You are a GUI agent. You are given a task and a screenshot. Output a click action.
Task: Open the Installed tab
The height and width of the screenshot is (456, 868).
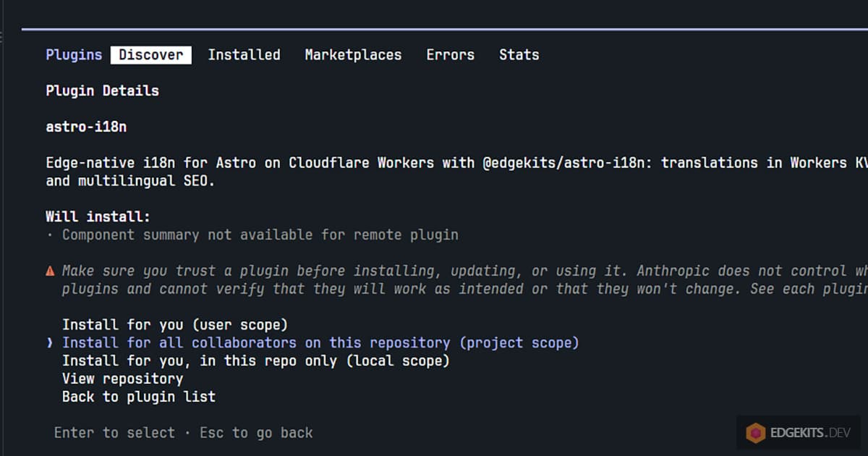pyautogui.click(x=244, y=55)
